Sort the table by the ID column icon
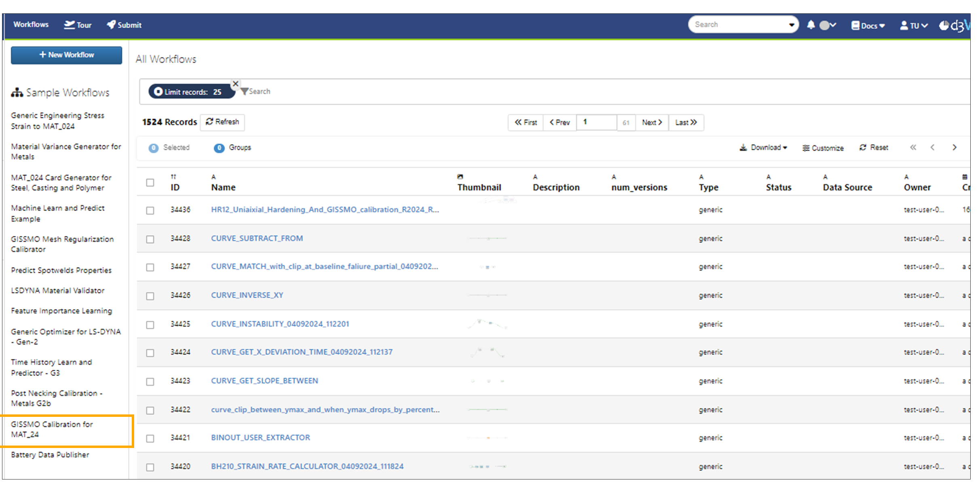The image size is (980, 488). click(173, 177)
